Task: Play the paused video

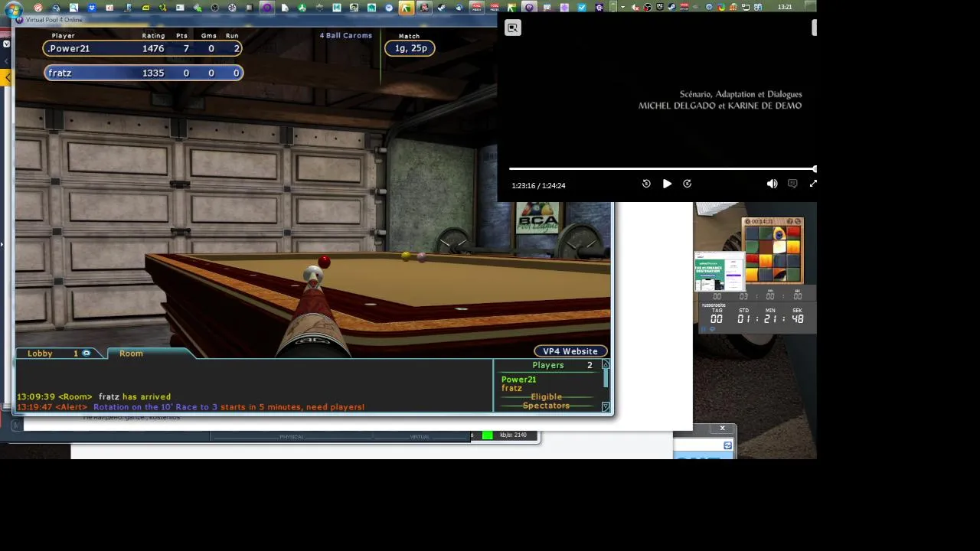Action: [x=667, y=184]
